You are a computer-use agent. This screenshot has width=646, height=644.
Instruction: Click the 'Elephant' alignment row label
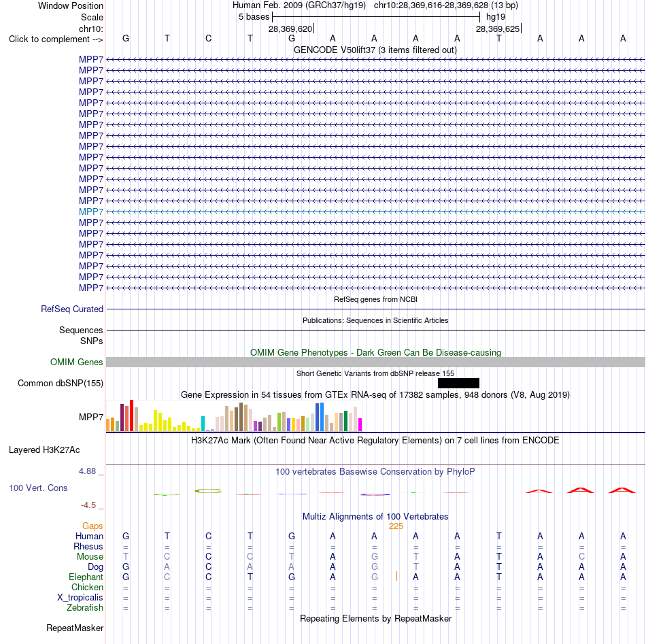coord(86,577)
